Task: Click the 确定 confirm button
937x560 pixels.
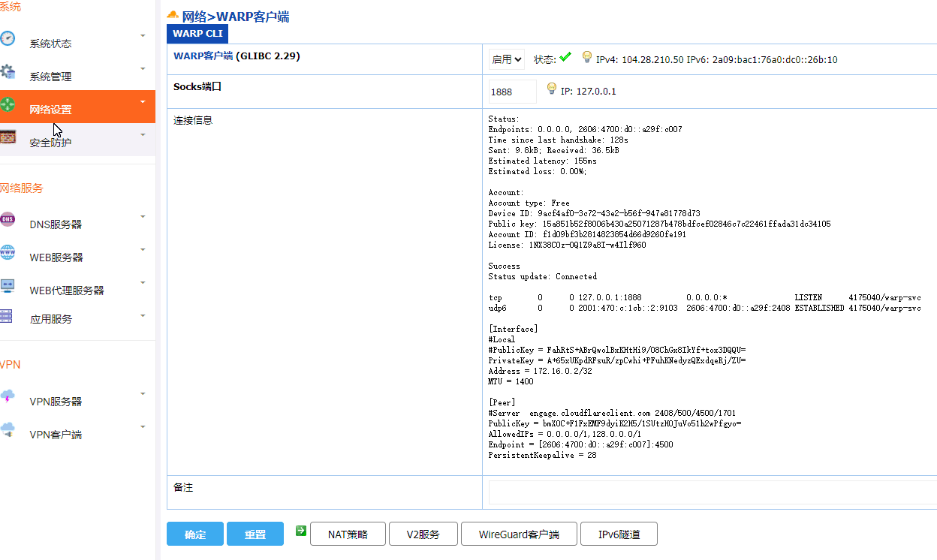Action: [x=195, y=534]
